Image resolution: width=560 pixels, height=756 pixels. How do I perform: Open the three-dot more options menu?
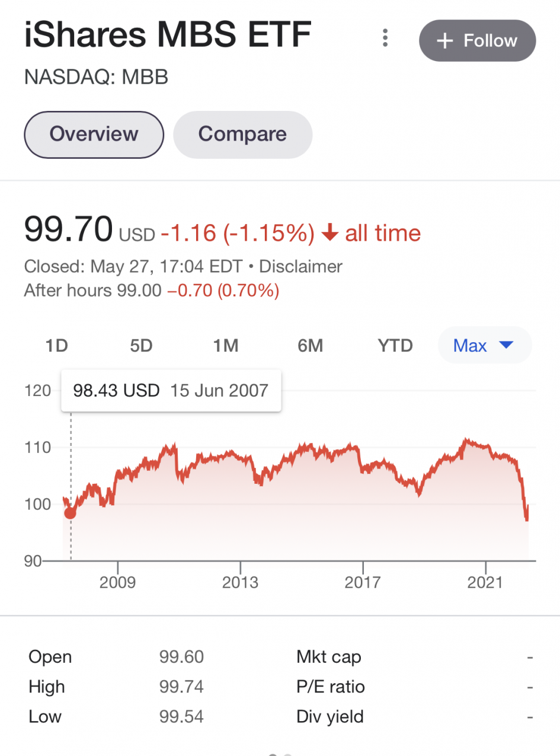pos(385,39)
